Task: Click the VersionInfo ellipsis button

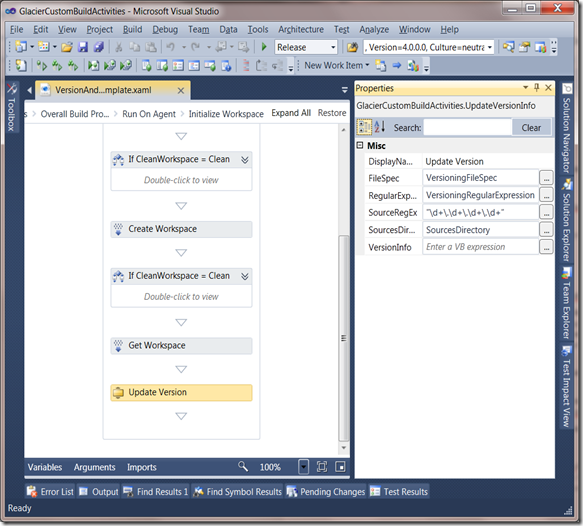Action: click(x=546, y=247)
